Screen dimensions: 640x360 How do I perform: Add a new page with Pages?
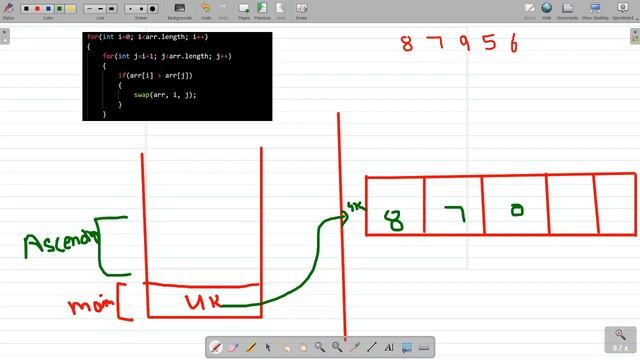[244, 10]
